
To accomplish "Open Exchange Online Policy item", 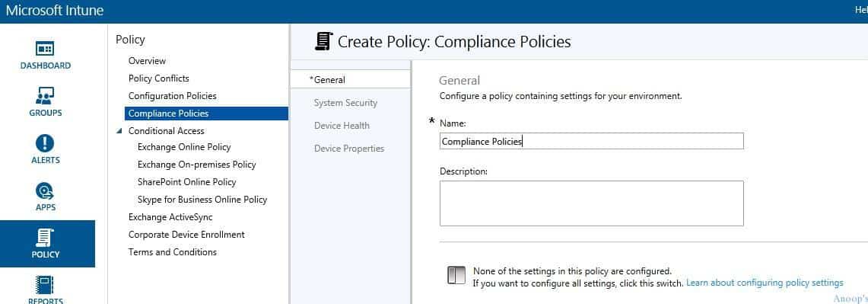I will coord(184,147).
